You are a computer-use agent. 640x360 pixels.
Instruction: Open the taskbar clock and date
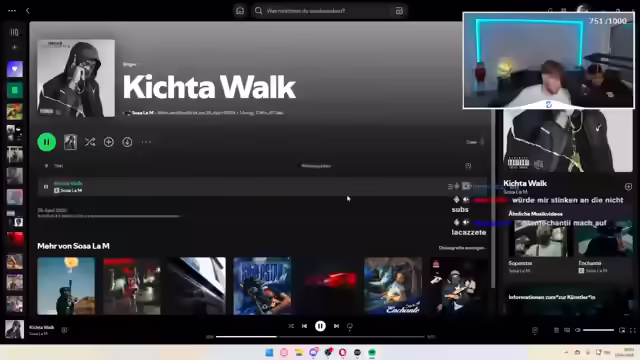625,352
